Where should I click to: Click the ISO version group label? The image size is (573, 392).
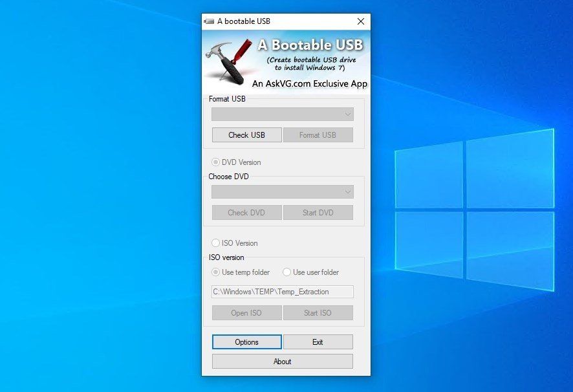226,257
